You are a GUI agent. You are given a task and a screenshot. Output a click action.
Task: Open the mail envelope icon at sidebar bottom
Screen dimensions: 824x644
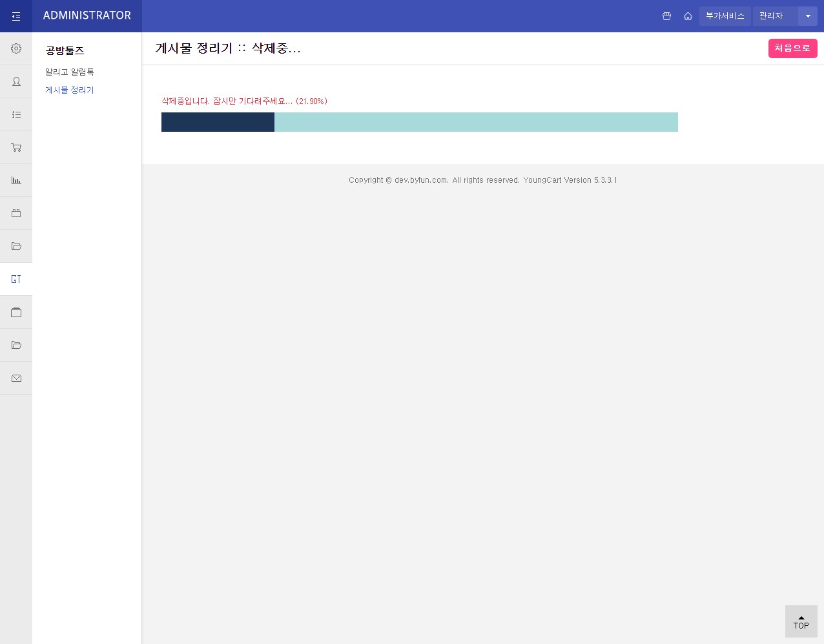16,378
